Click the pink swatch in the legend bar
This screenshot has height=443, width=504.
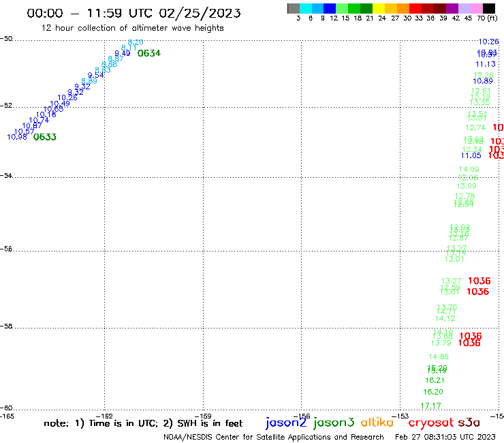click(x=477, y=8)
